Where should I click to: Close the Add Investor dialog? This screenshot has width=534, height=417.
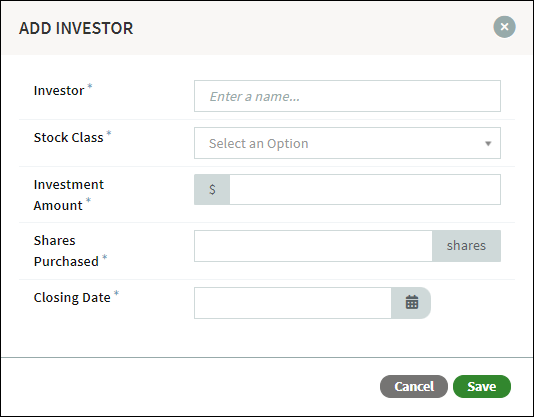coord(504,27)
